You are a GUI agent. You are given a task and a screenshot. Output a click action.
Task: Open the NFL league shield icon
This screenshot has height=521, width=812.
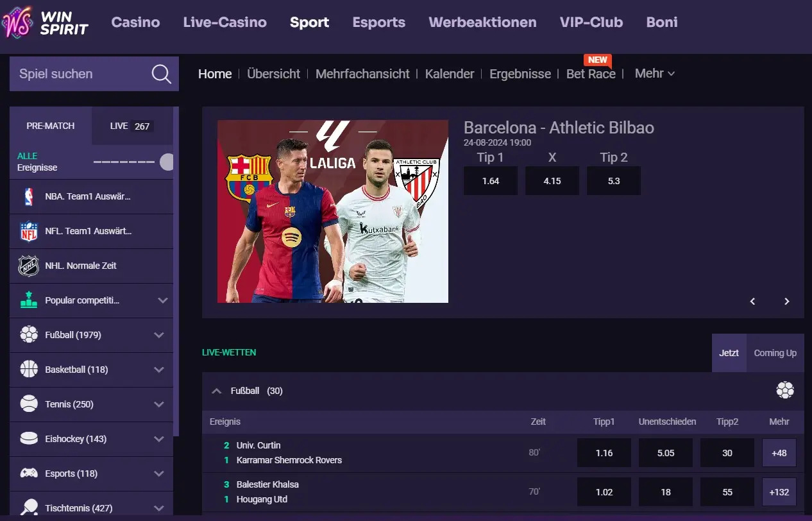coord(29,231)
